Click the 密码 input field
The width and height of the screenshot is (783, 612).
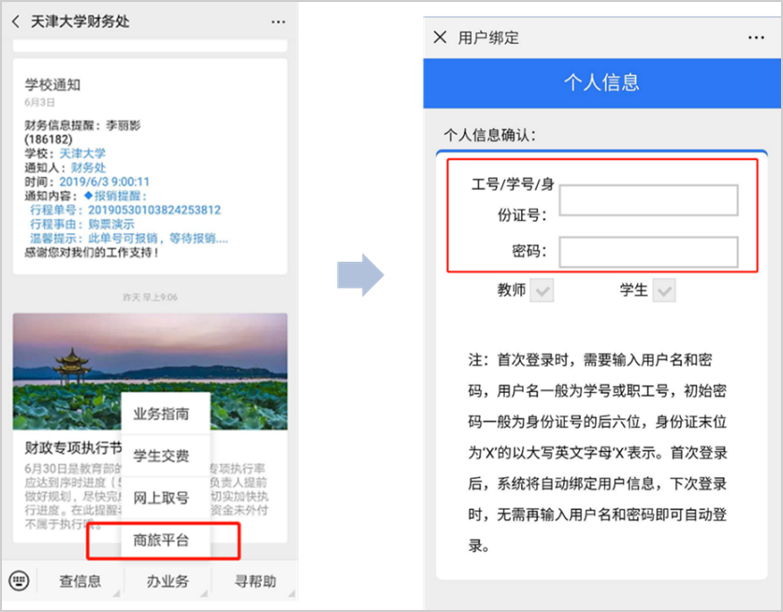point(648,251)
